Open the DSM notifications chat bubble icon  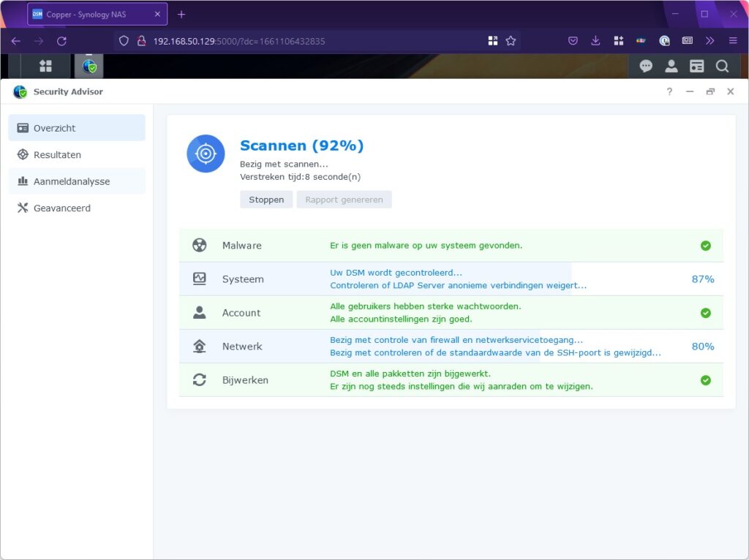coord(646,66)
